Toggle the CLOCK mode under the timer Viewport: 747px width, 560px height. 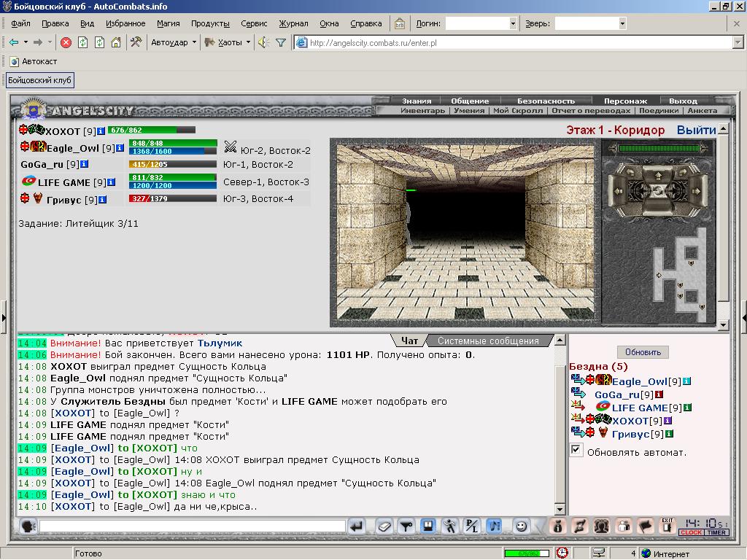pos(692,532)
